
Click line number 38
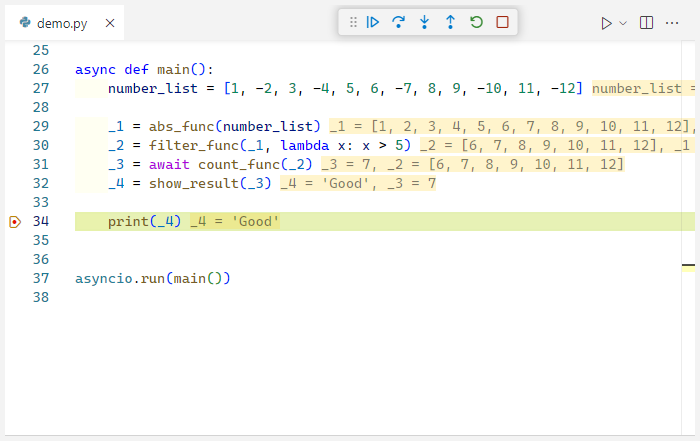(x=41, y=297)
